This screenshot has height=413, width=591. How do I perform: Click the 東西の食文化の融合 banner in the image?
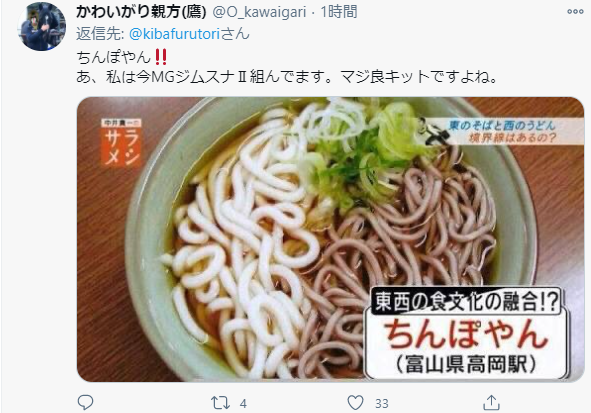coord(466,301)
